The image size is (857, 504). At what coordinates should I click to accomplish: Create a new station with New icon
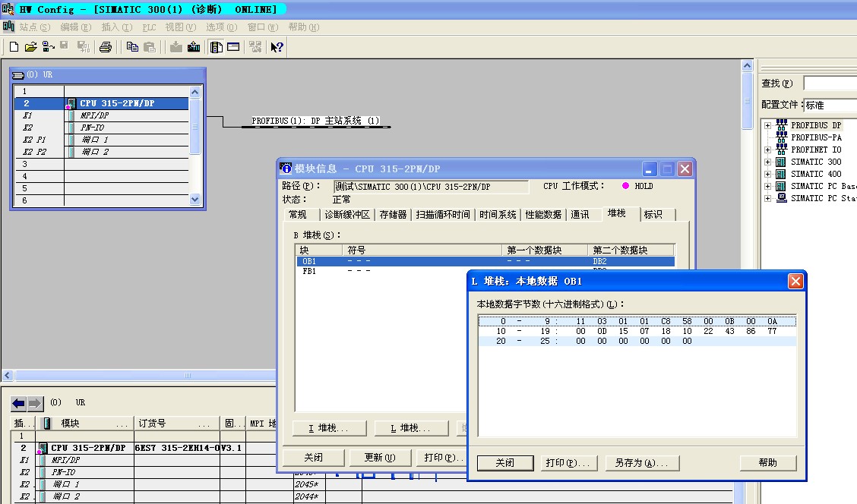14,47
